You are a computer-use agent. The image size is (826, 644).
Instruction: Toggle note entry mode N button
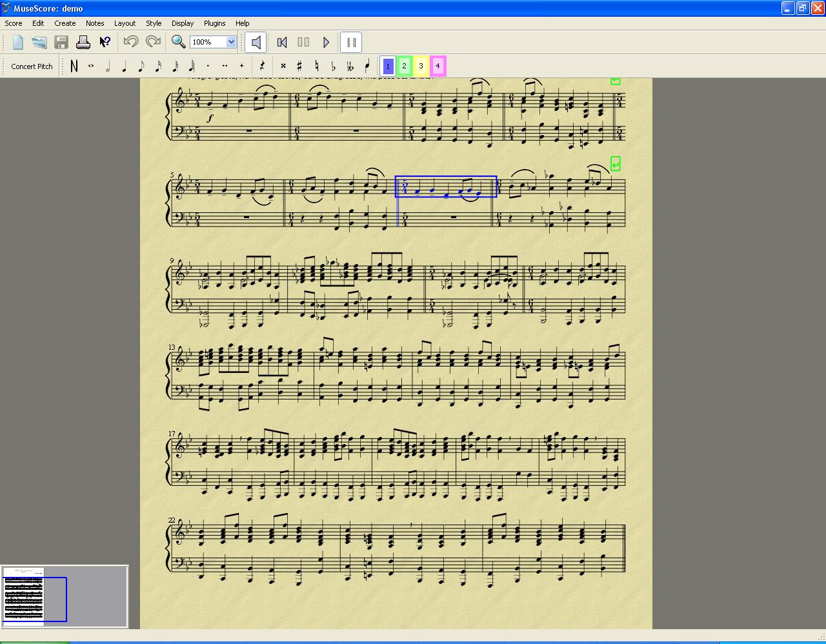(74, 66)
